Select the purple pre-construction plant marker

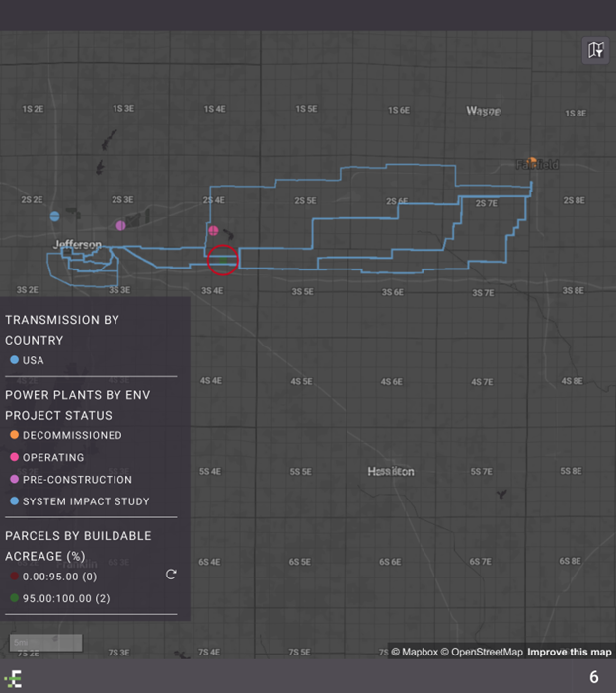(x=121, y=226)
